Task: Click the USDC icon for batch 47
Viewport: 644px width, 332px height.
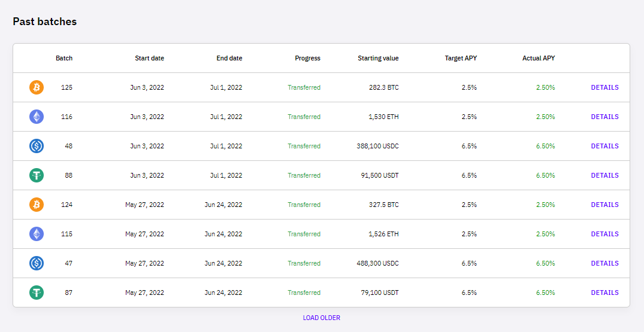Action: [37, 263]
